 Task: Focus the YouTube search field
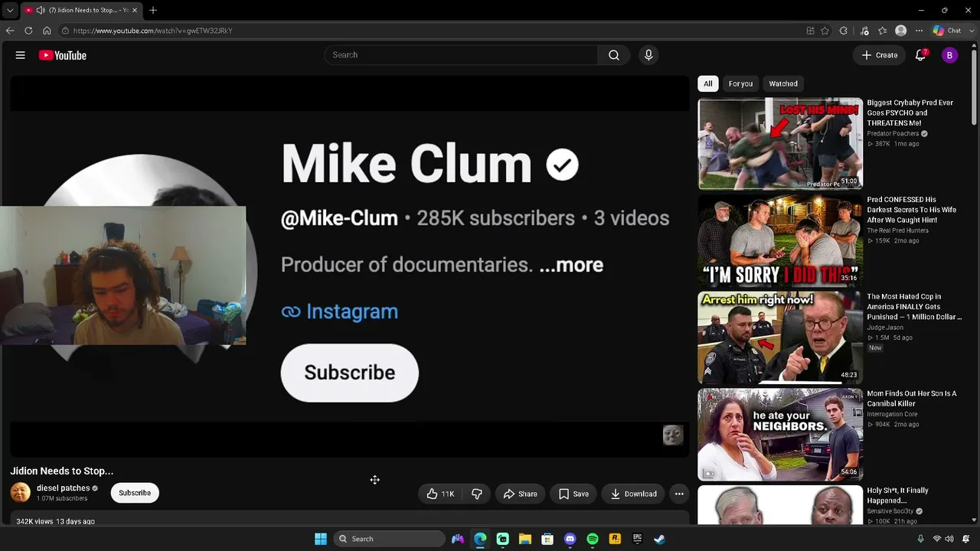tap(461, 55)
